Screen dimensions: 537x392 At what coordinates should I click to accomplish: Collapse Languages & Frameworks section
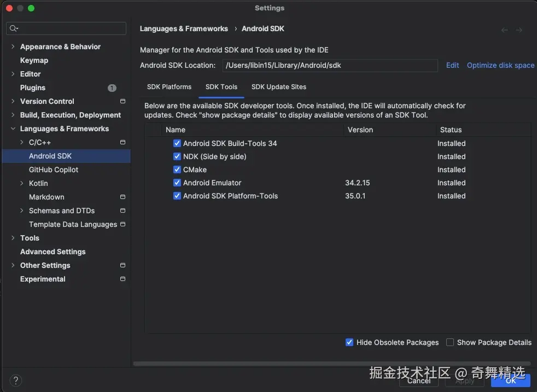[13, 128]
